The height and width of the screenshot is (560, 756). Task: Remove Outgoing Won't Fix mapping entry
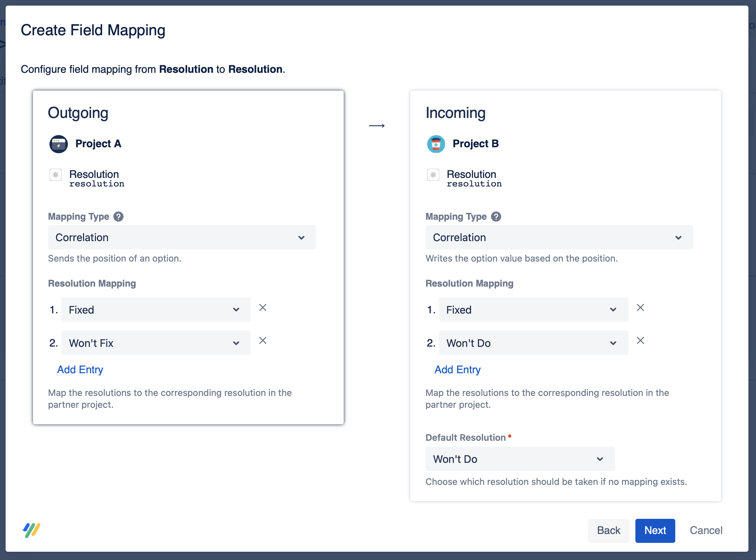click(263, 341)
